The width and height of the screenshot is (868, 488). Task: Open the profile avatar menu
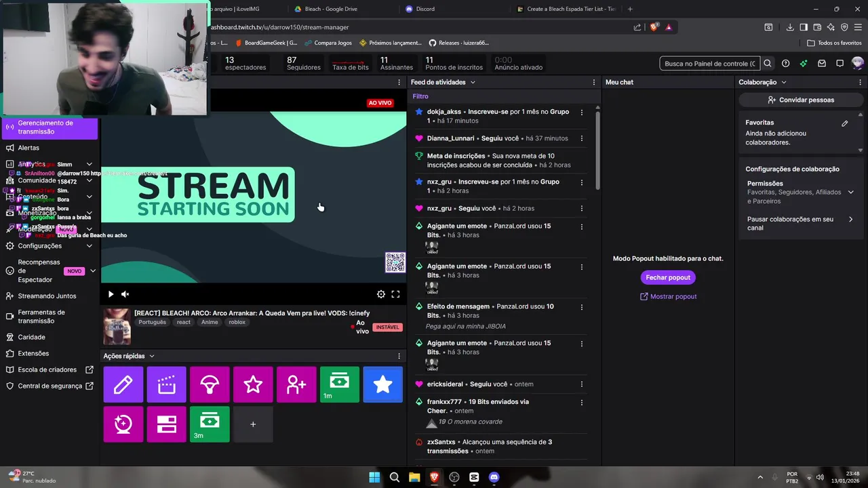tap(858, 64)
